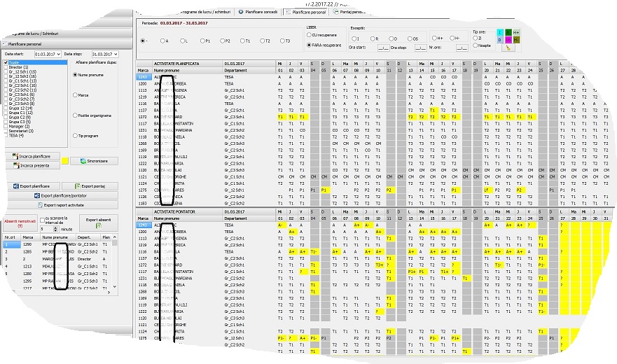The height and width of the screenshot is (364, 617).
Task: Click the Planificare personal tab icon
Action: (288, 12)
